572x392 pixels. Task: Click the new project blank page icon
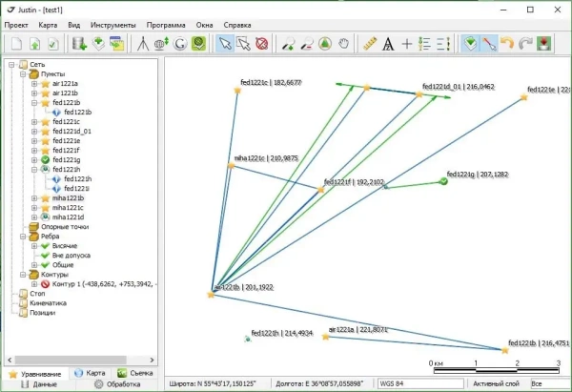pyautogui.click(x=16, y=44)
